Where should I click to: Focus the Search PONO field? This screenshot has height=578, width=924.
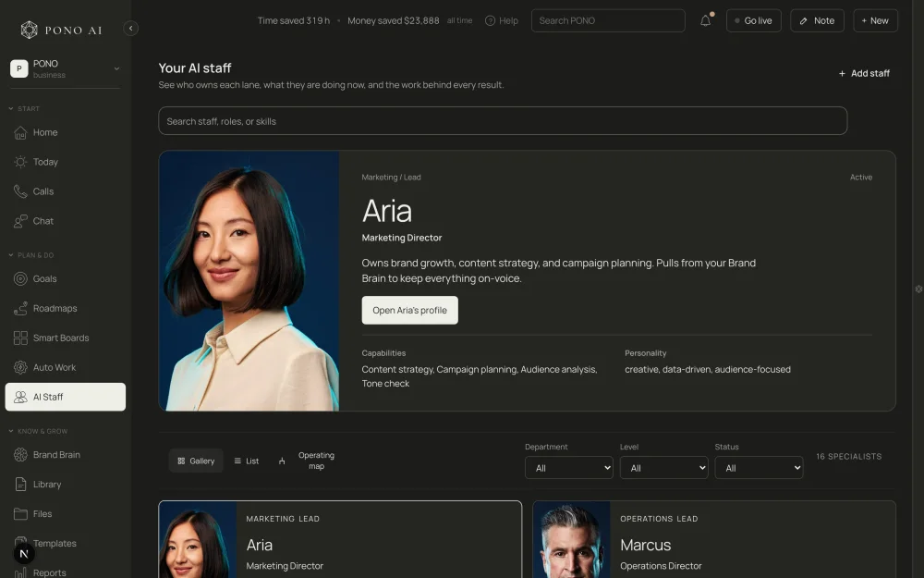[x=608, y=20]
